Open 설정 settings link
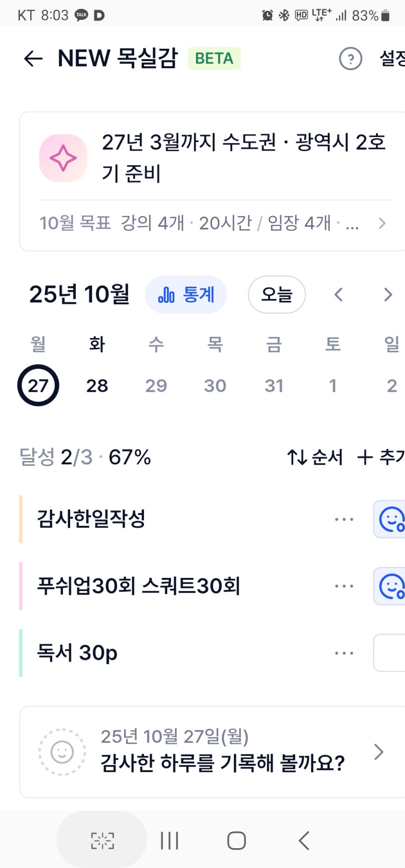Screen dimensions: 405x868 click(x=392, y=59)
